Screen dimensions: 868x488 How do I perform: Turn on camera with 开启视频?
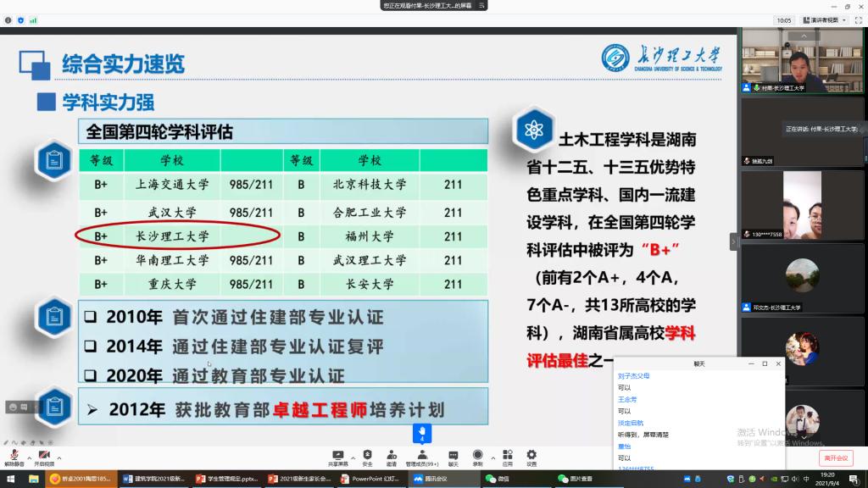click(x=42, y=455)
